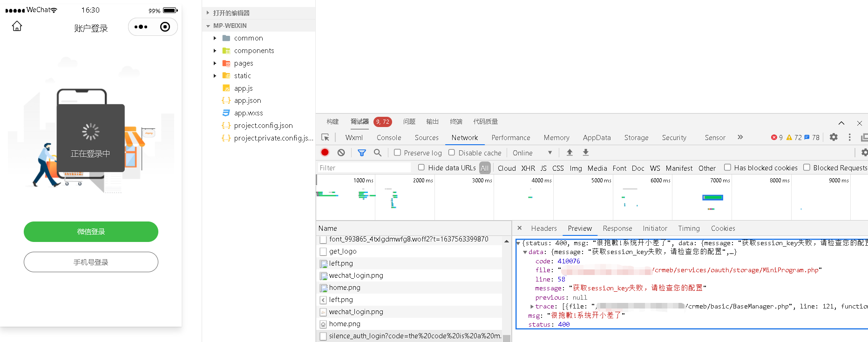
Task: Open the Headers tab of request
Action: tap(544, 228)
